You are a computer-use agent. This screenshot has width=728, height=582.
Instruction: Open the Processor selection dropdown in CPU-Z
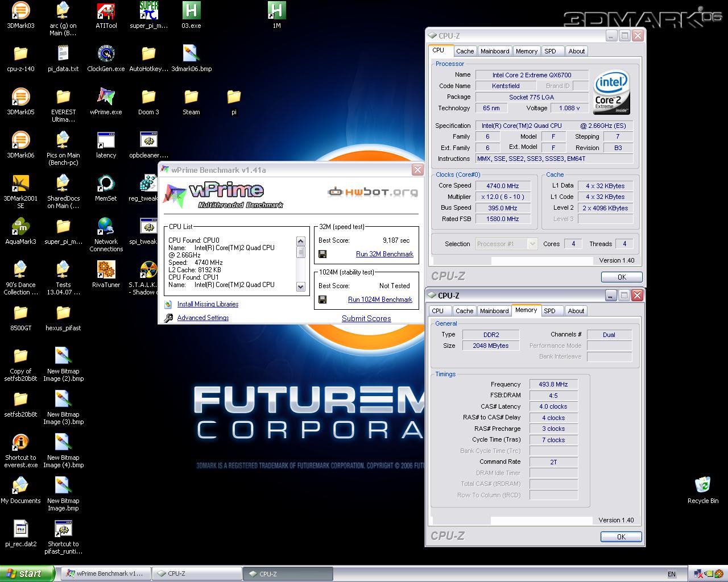coord(506,244)
